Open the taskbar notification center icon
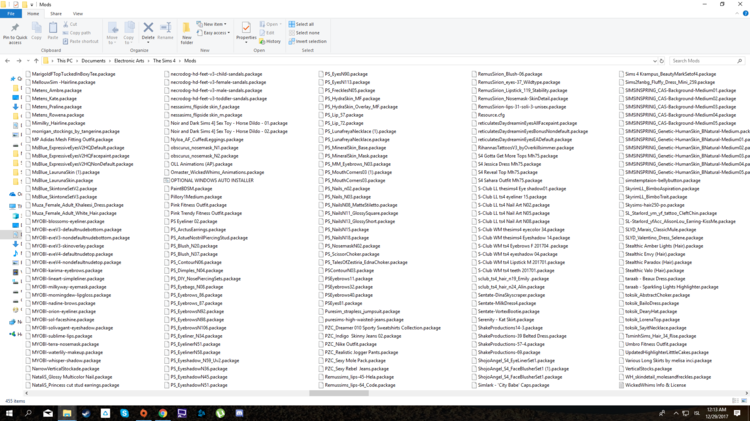Image resolution: width=750 pixels, height=421 pixels. point(737,413)
